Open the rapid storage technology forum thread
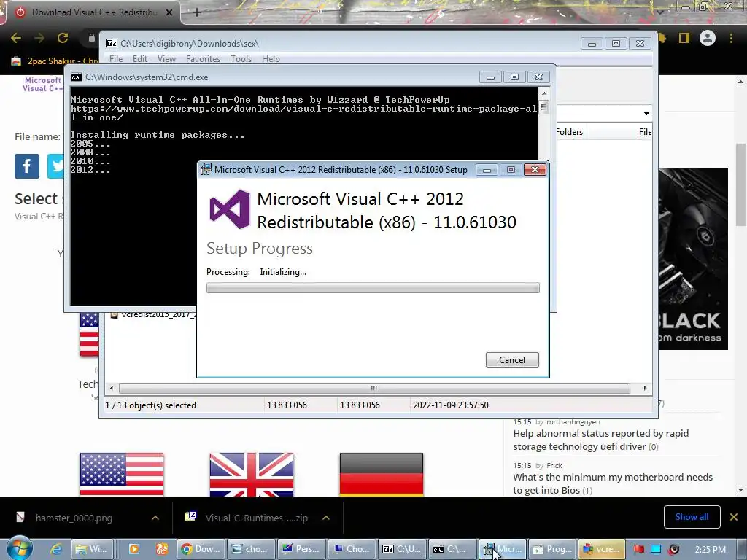This screenshot has height=560, width=747. pos(601,440)
